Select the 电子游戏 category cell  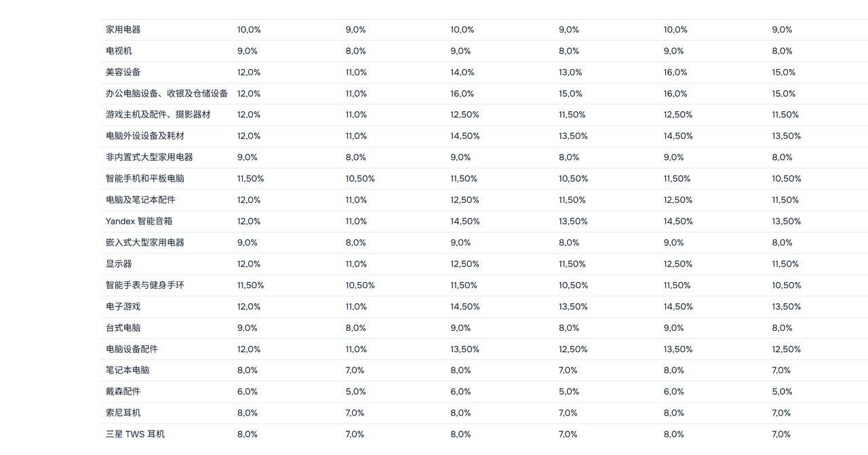coord(123,306)
